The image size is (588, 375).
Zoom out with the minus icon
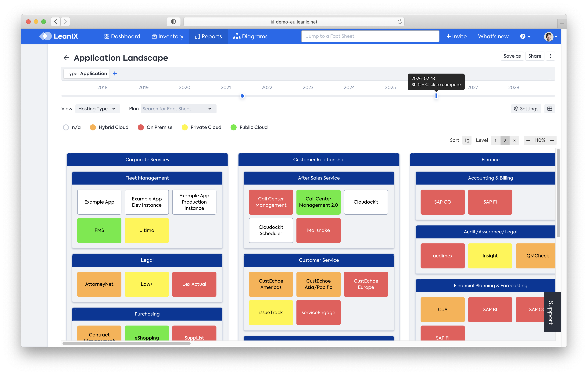(x=528, y=140)
